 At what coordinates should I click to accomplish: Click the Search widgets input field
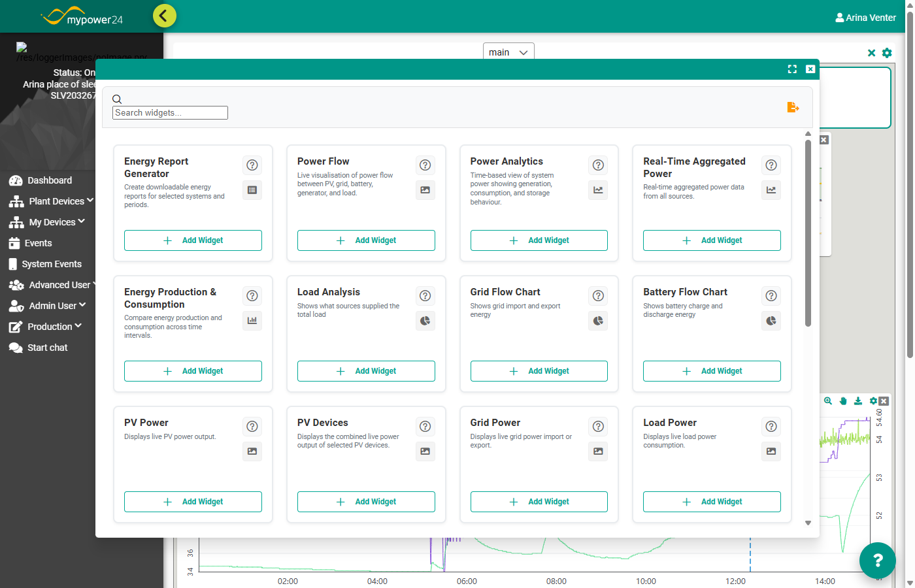(x=171, y=112)
